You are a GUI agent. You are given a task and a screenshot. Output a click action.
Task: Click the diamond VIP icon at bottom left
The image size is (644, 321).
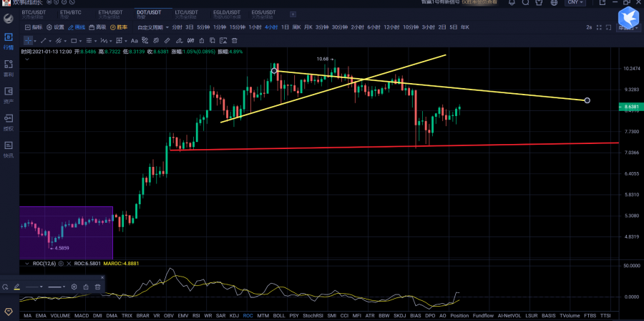coord(9,311)
